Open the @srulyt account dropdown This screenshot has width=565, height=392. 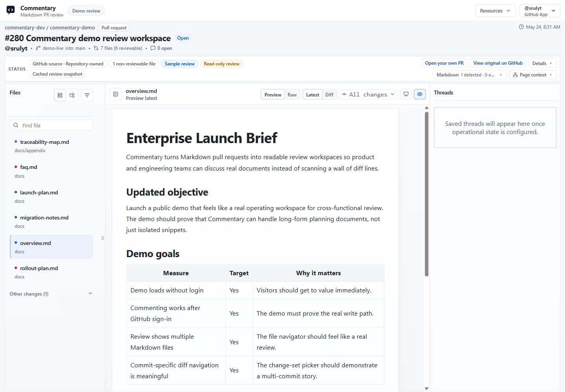(x=540, y=11)
